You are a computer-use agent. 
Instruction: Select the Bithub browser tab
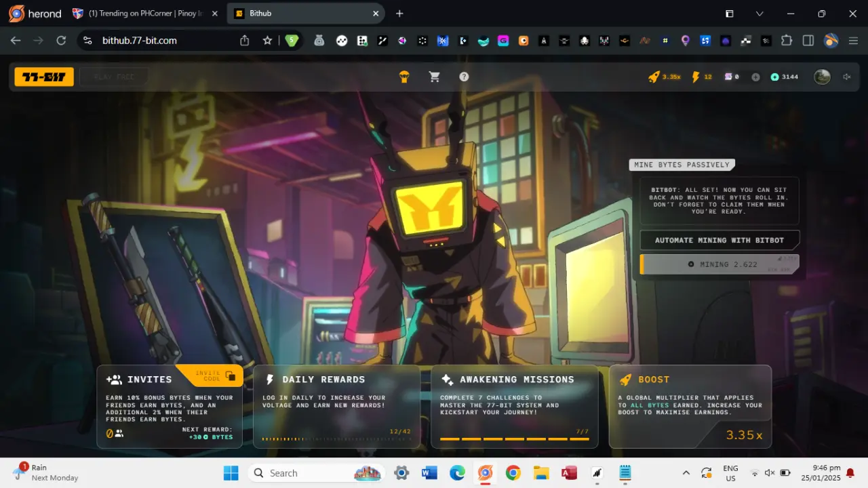[305, 14]
